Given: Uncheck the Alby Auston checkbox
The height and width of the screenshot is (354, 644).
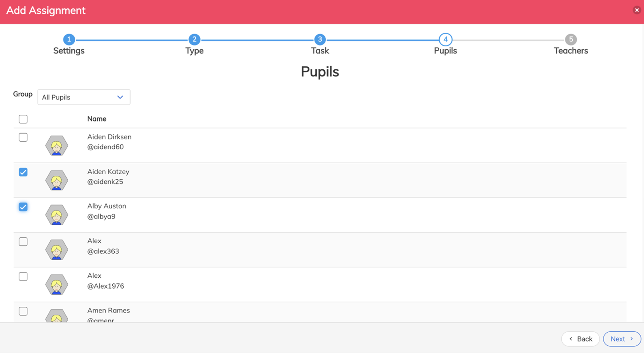Looking at the screenshot, I should (23, 207).
